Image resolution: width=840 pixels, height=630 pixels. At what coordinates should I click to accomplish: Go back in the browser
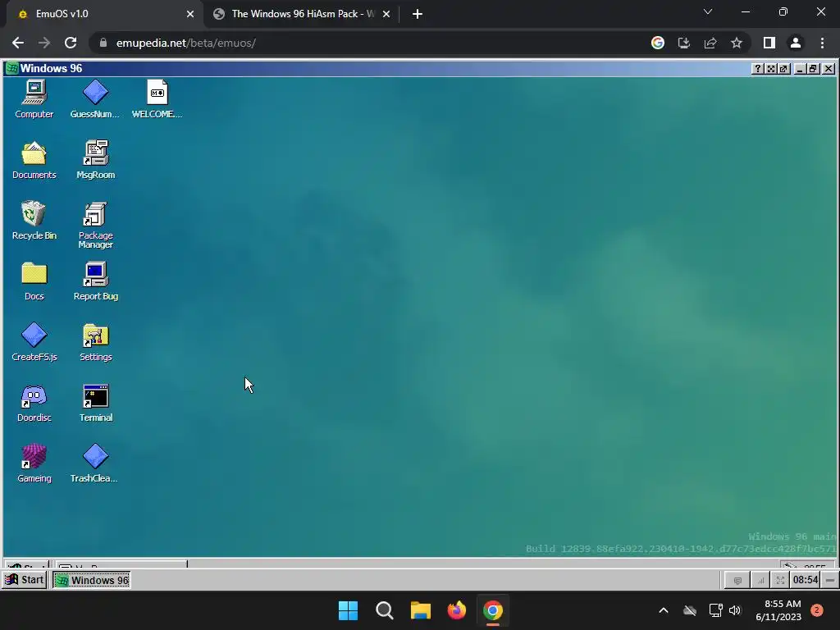[x=18, y=43]
